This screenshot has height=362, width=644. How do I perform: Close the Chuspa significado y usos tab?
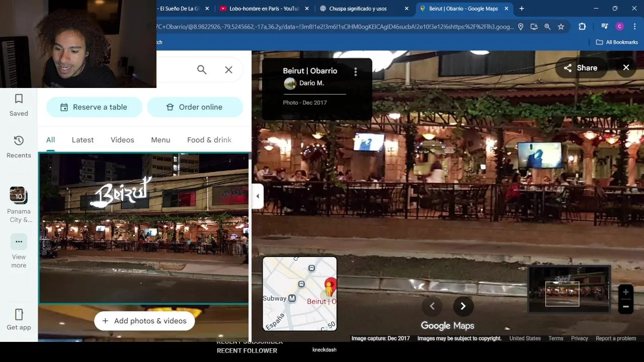click(x=407, y=9)
